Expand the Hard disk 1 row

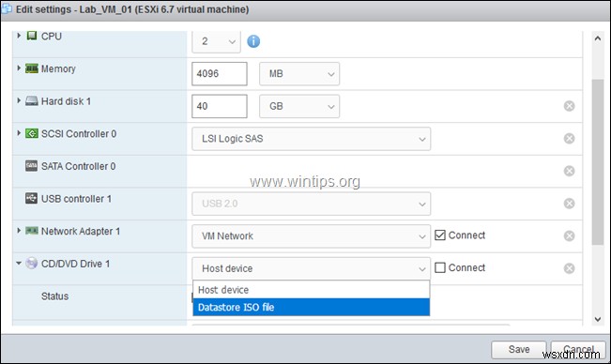[x=19, y=100]
